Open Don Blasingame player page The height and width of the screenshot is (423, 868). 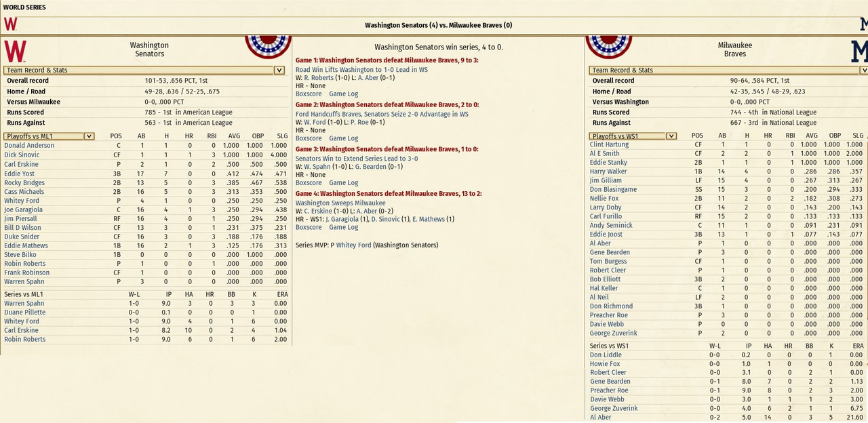(613, 190)
